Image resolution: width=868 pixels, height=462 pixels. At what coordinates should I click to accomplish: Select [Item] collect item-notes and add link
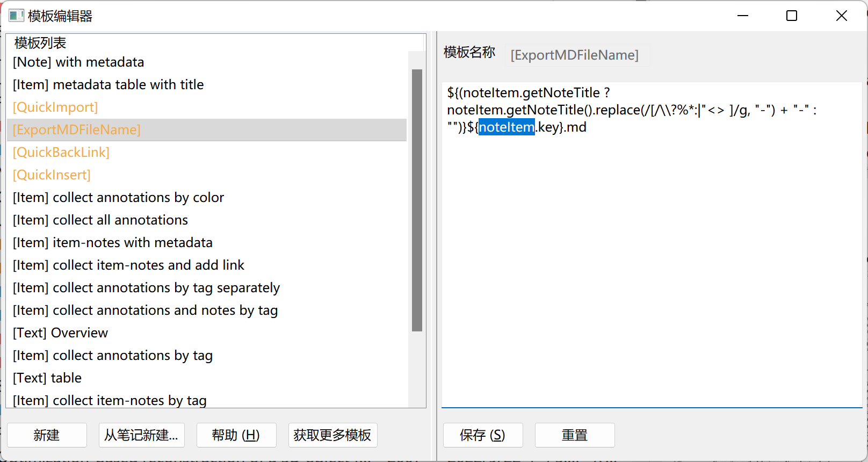click(x=128, y=265)
